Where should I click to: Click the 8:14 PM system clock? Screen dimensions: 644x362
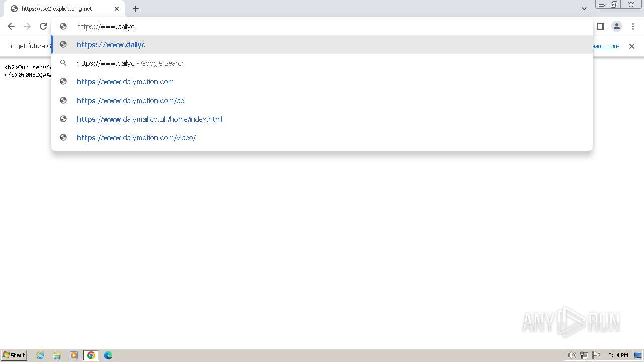[618, 355]
